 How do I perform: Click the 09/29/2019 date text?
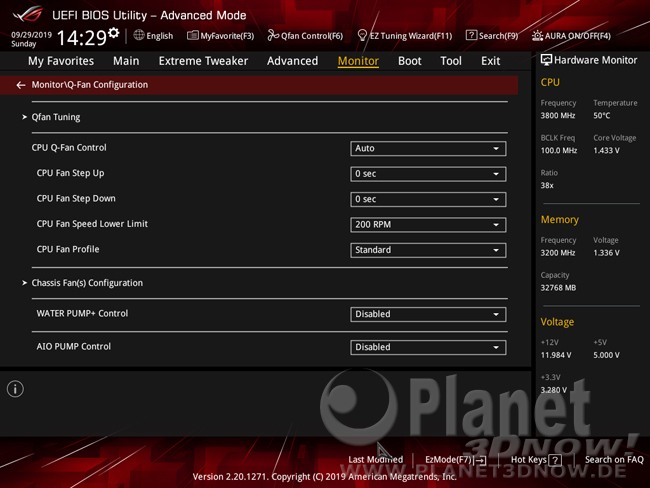(32, 35)
